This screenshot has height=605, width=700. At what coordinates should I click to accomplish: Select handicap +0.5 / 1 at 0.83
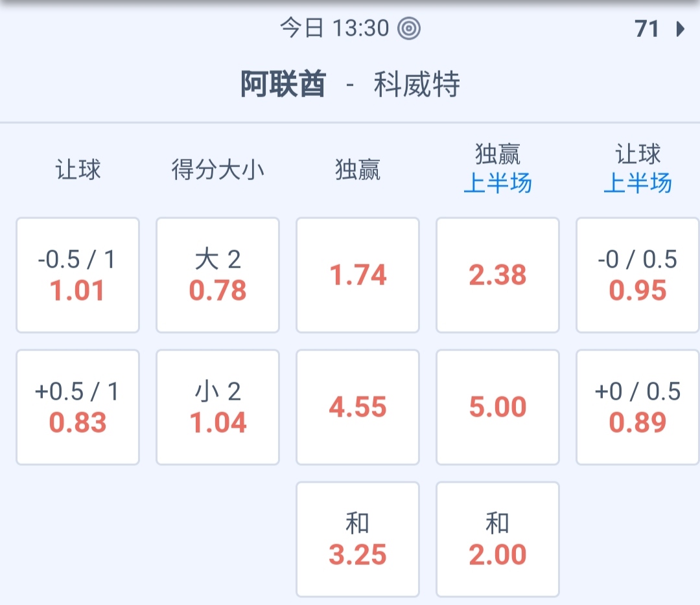click(78, 407)
